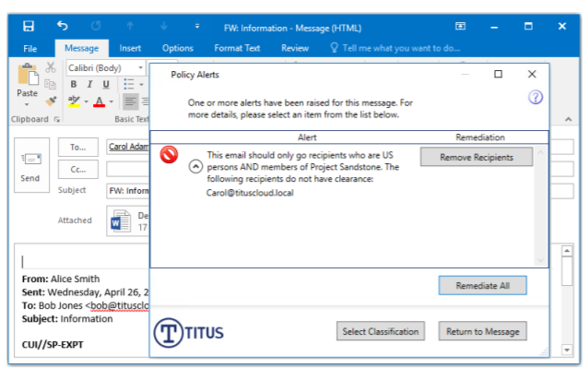Apply the yellow text highlight color
Image resolution: width=588 pixels, height=380 pixels.
[75, 101]
